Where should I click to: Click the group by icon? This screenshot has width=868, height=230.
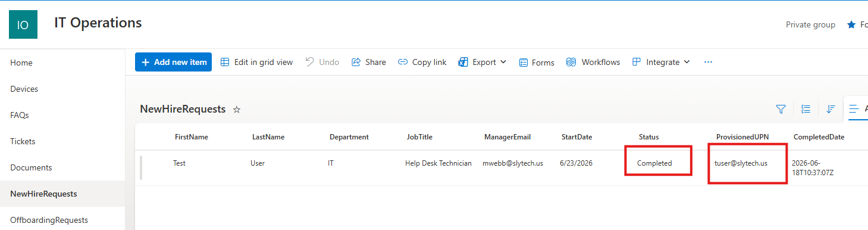[806, 109]
